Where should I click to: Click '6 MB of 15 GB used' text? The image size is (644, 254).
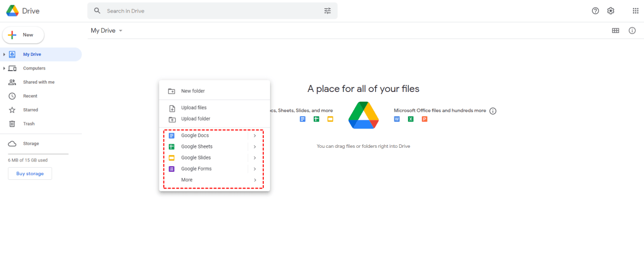(x=28, y=161)
